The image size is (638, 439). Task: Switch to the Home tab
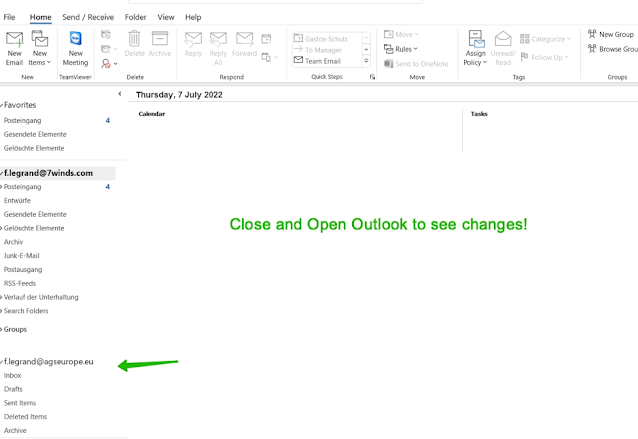click(40, 17)
